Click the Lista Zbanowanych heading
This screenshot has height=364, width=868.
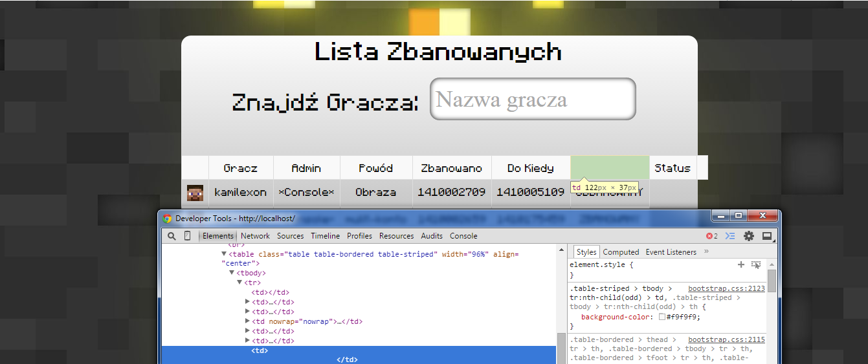click(x=438, y=52)
